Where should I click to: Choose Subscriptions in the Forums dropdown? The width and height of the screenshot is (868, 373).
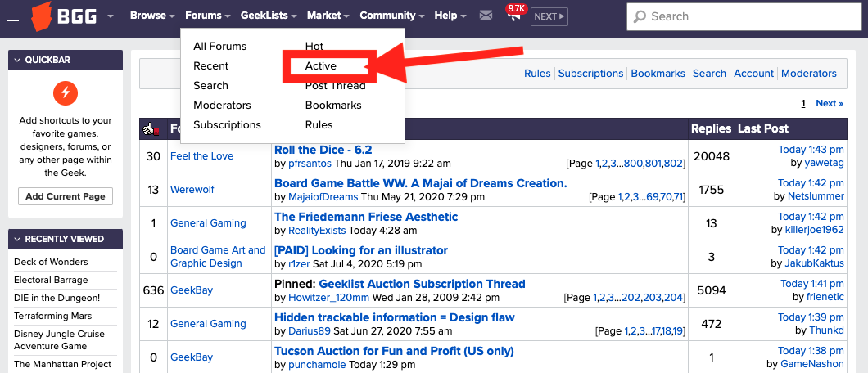click(227, 125)
